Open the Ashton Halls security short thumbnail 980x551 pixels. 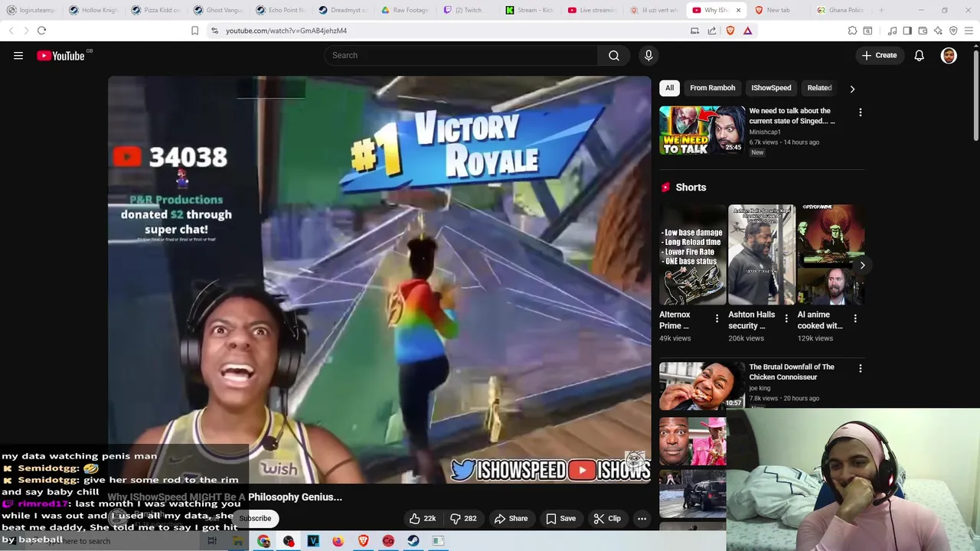[762, 254]
